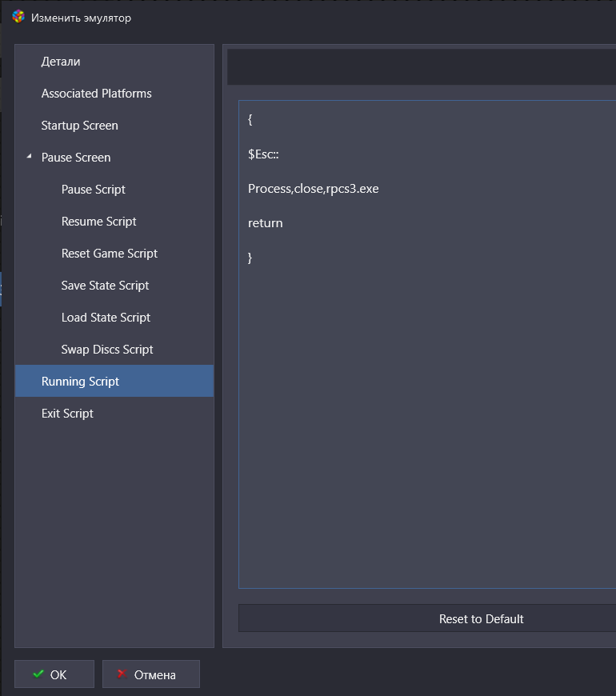
Task: Confirm changes with the OK button
Action: click(x=54, y=674)
